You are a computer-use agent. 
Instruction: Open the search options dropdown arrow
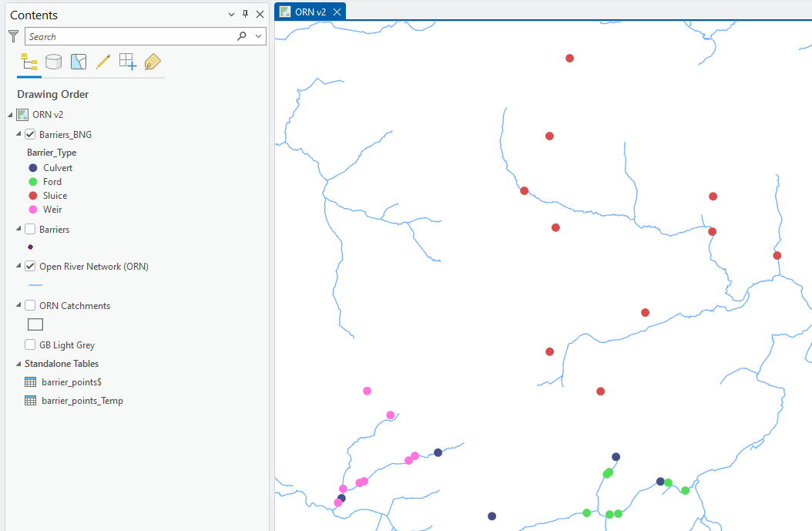tap(259, 36)
